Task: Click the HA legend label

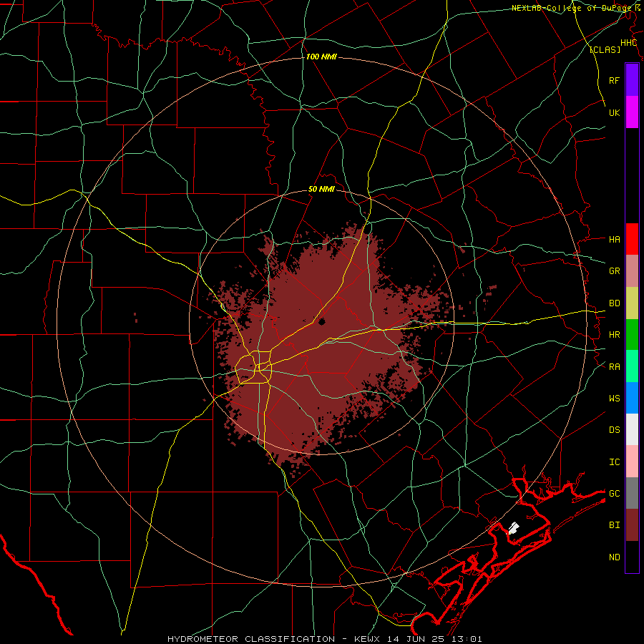Action: (x=615, y=239)
